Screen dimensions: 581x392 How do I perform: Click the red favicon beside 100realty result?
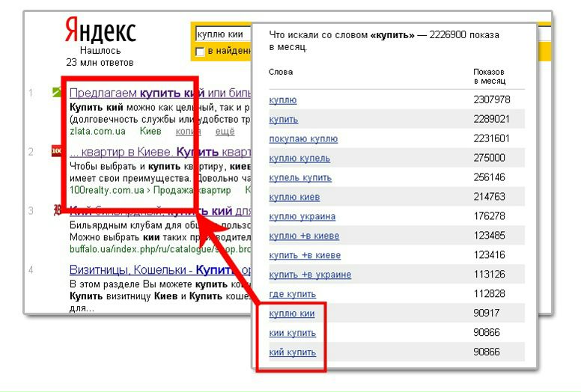click(x=55, y=151)
